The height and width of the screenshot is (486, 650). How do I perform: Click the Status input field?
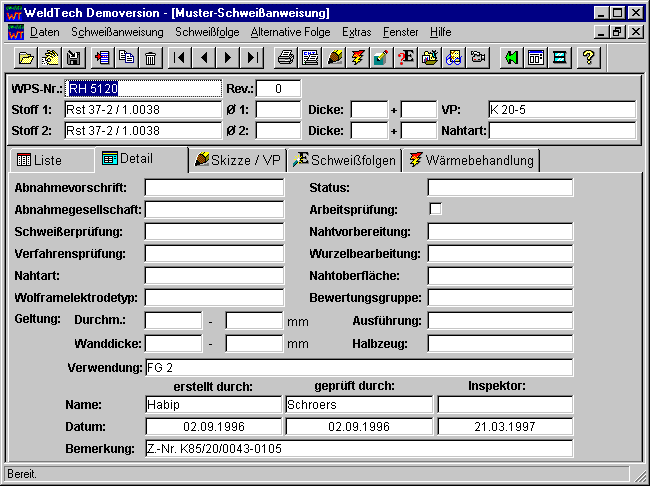pyautogui.click(x=500, y=188)
